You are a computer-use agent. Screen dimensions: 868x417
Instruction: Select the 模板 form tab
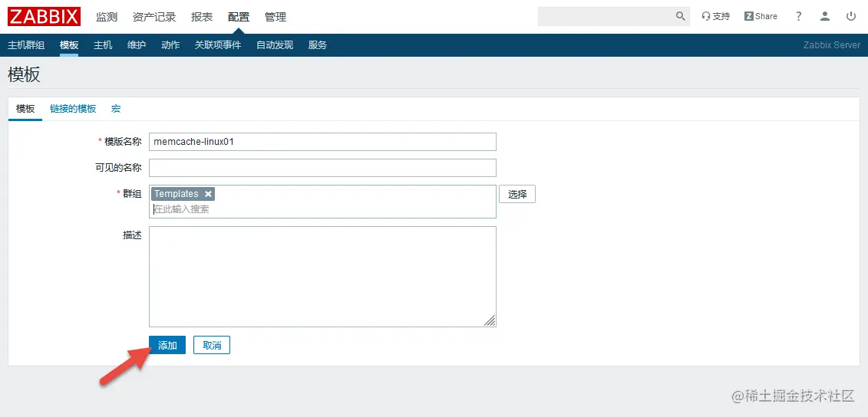click(25, 108)
